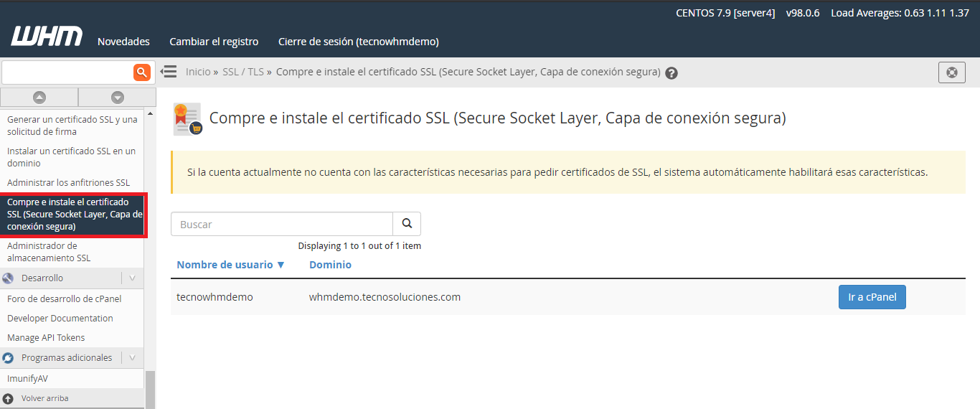Collapse the Desarrollo section chevron
This screenshot has height=409, width=980.
pos(132,278)
